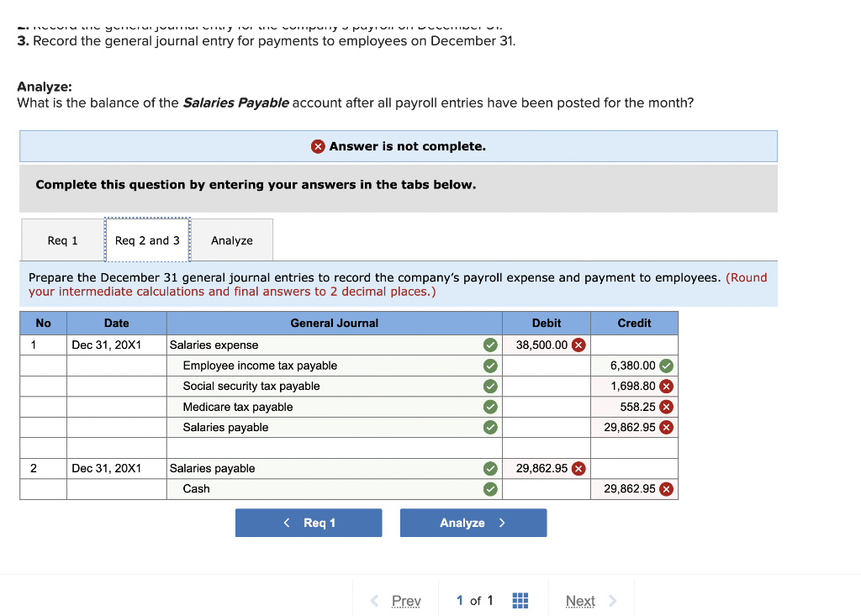Open the page selector grid icon

tap(520, 600)
